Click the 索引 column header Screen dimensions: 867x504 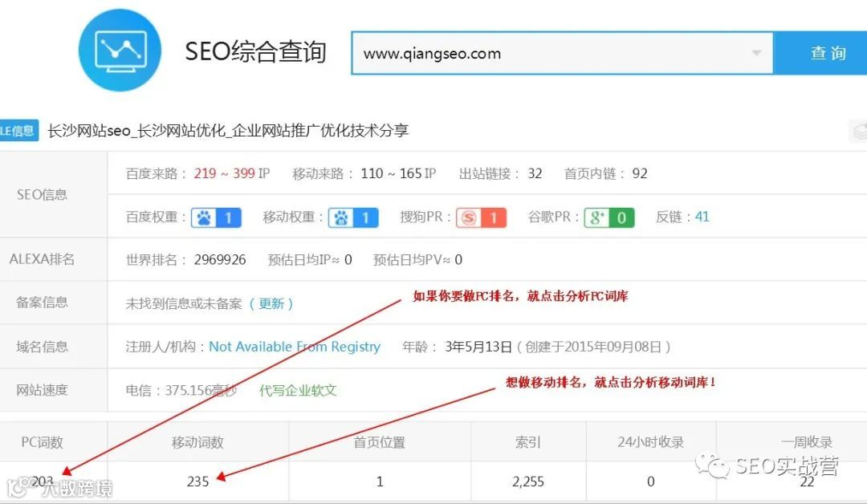click(528, 442)
